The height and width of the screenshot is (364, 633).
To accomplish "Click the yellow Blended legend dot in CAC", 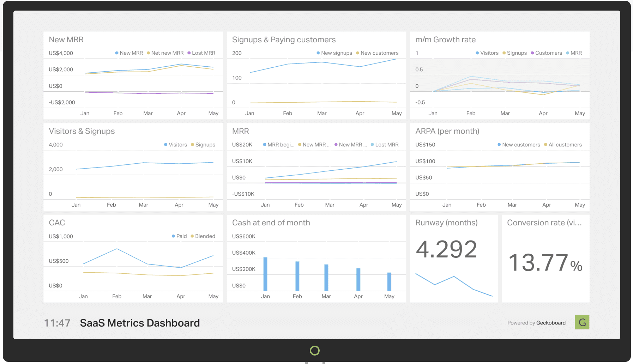I will (192, 236).
